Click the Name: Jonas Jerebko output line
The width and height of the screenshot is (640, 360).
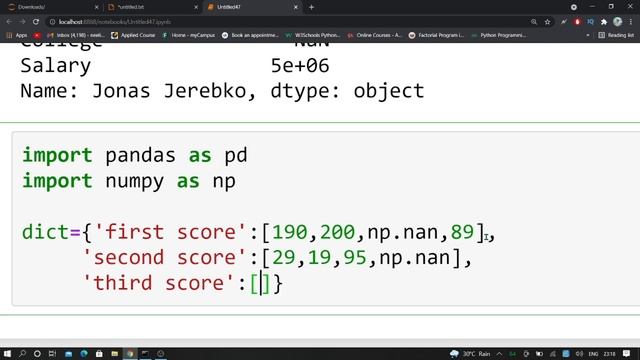[x=222, y=91]
